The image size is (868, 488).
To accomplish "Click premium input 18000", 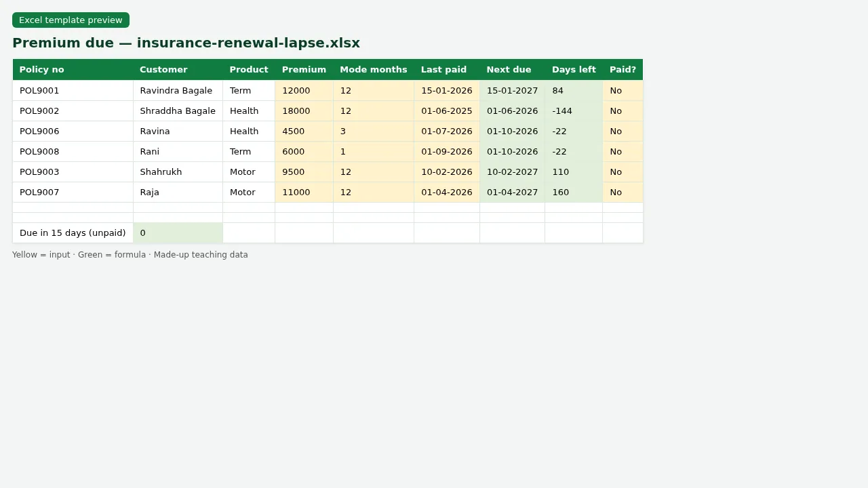I will click(304, 111).
